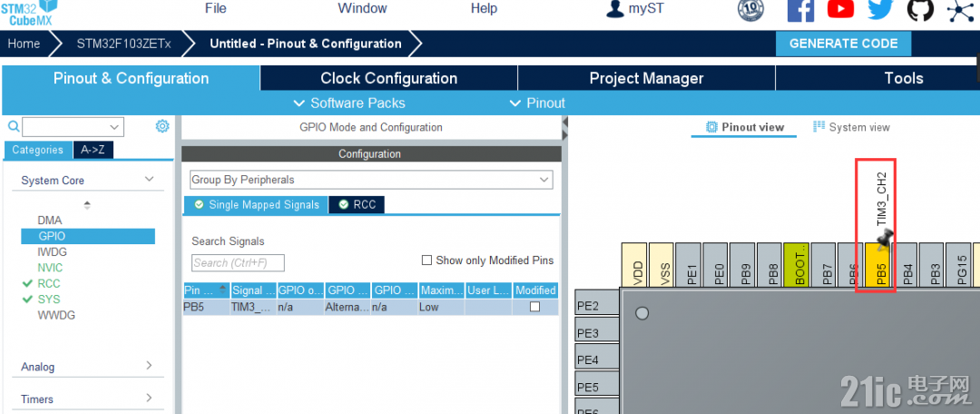Switch to Pinout view
This screenshot has width=980, height=414.
744,127
